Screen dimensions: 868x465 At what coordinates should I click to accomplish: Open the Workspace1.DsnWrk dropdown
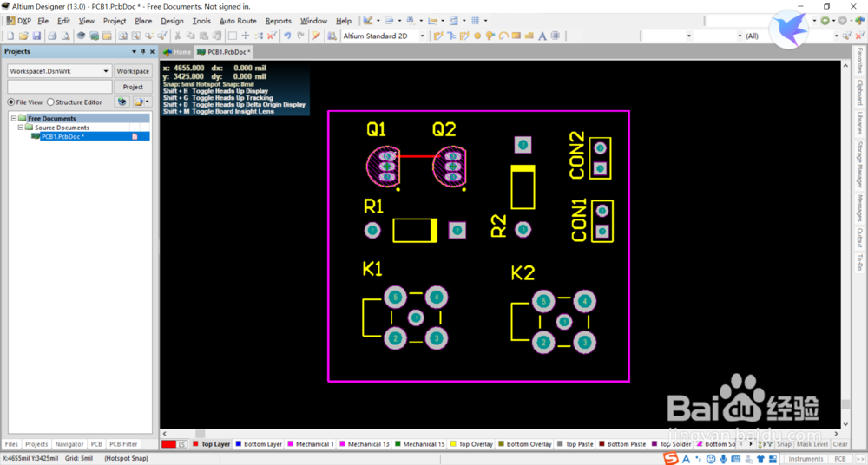pyautogui.click(x=106, y=71)
